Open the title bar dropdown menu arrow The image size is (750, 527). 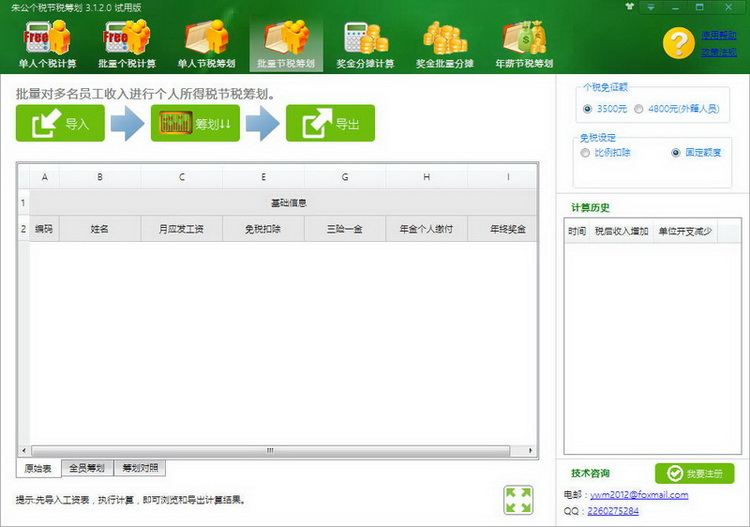coord(651,7)
